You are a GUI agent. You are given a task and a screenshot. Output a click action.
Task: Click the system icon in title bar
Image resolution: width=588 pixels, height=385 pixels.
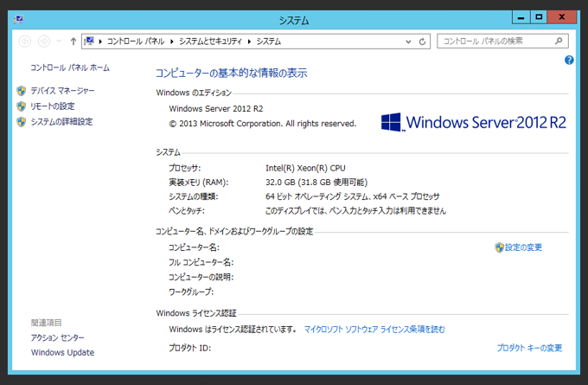[19, 19]
